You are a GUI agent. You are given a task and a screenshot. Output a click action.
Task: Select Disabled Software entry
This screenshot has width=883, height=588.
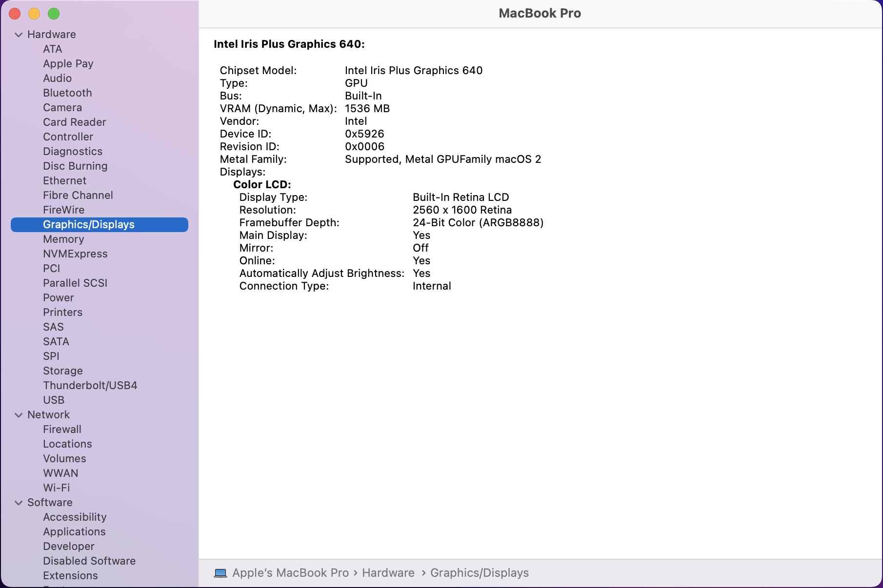(89, 561)
